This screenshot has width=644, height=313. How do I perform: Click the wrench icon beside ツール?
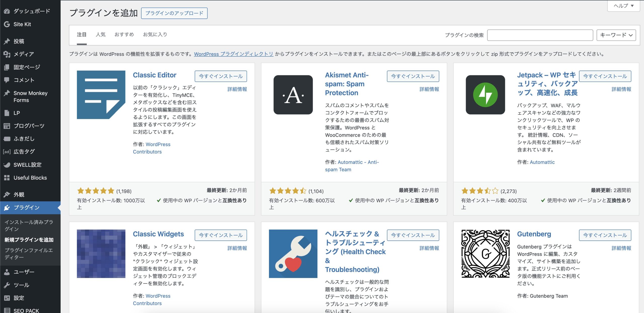pyautogui.click(x=7, y=285)
